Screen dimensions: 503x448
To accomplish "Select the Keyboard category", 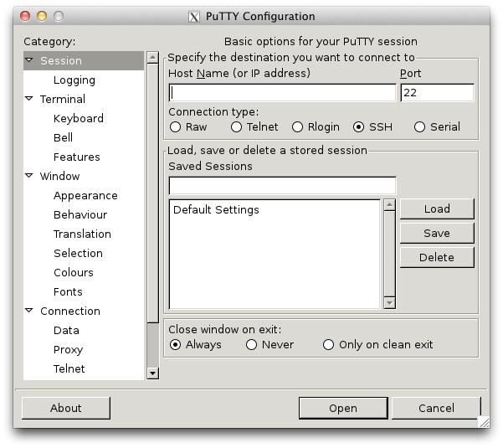I will pyautogui.click(x=79, y=118).
